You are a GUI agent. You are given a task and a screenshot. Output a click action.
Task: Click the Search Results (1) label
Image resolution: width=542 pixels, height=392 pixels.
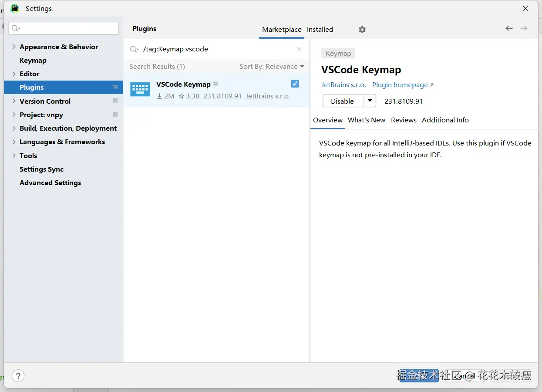click(157, 66)
